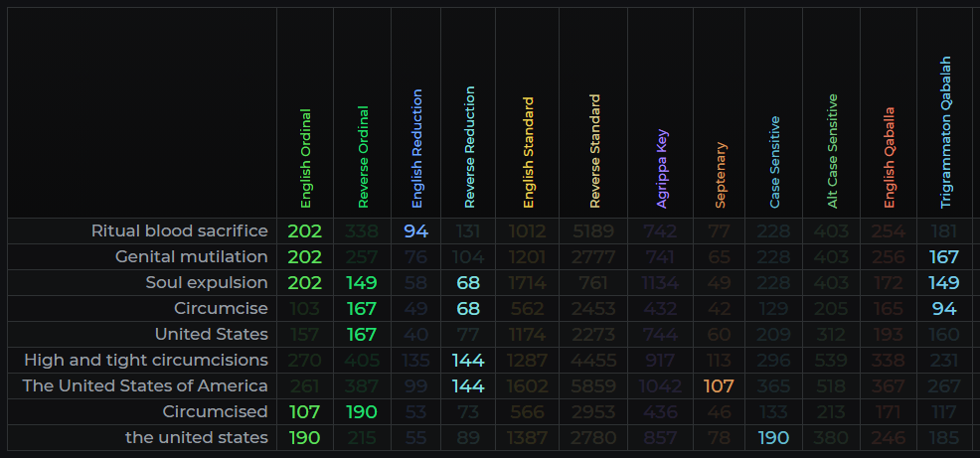Click 157 in the United States row

coord(305,334)
